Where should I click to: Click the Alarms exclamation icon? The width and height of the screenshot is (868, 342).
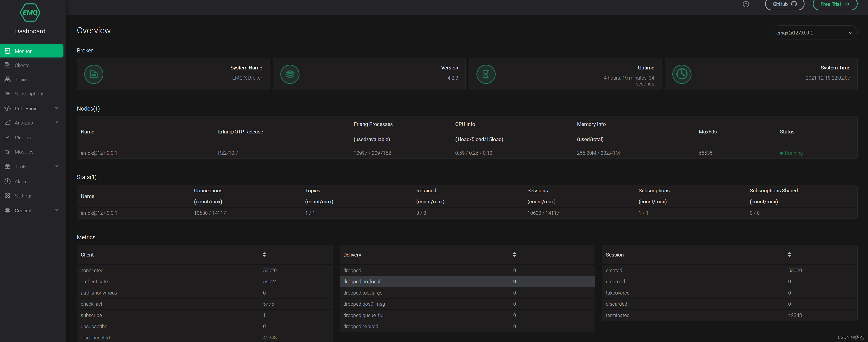point(7,181)
